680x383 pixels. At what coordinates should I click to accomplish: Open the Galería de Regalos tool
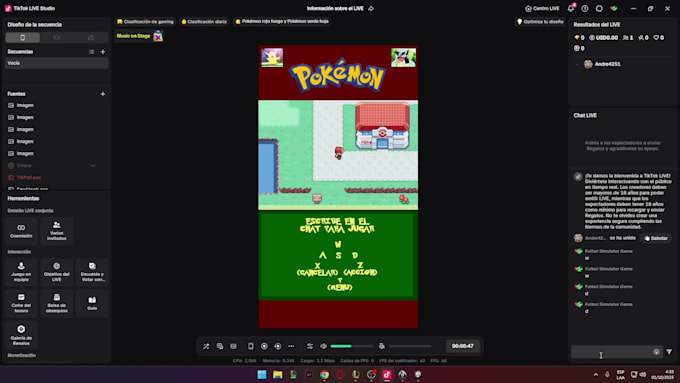click(x=21, y=334)
